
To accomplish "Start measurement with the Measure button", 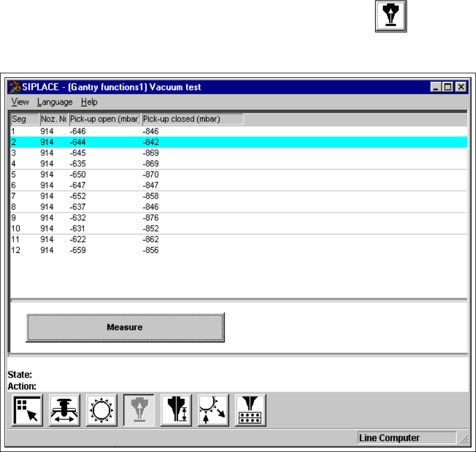I will point(125,327).
